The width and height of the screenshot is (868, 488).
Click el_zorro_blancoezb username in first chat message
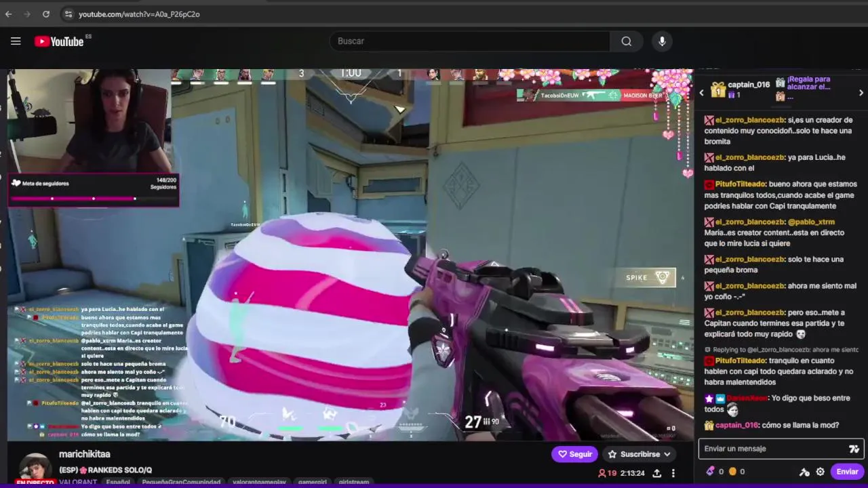click(749, 120)
